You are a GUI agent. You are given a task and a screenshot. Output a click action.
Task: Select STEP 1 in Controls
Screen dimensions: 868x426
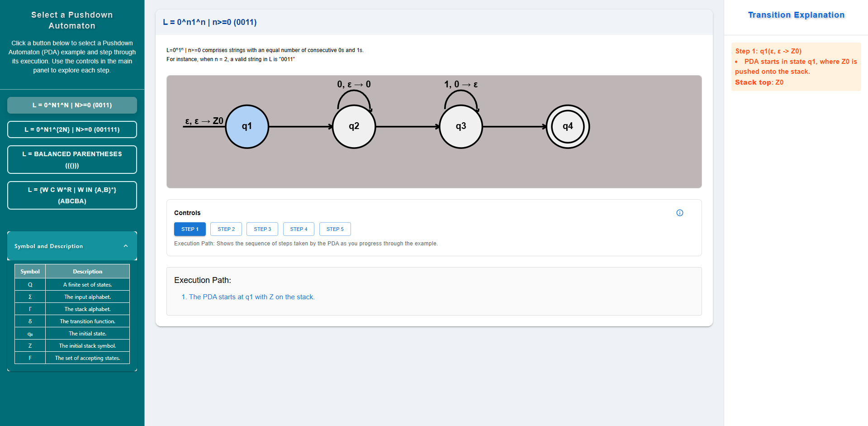pyautogui.click(x=190, y=229)
